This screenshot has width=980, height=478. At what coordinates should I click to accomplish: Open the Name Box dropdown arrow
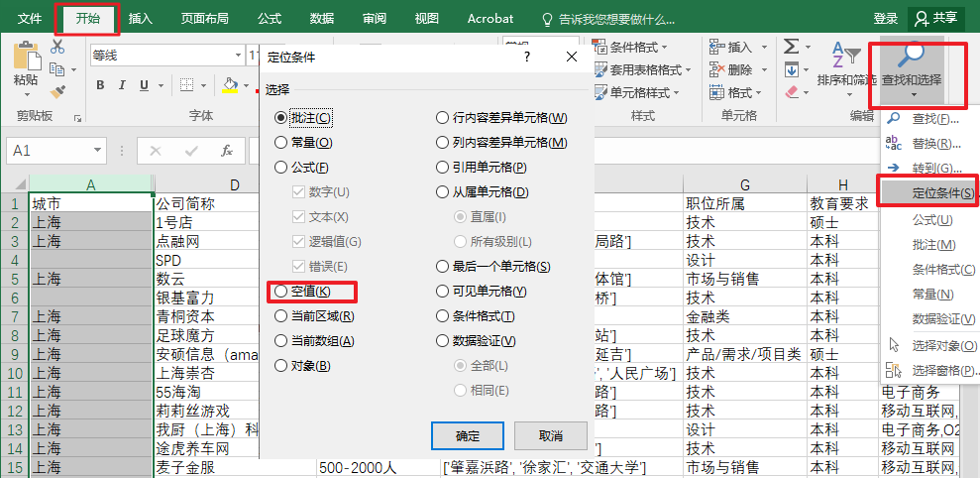tap(97, 151)
